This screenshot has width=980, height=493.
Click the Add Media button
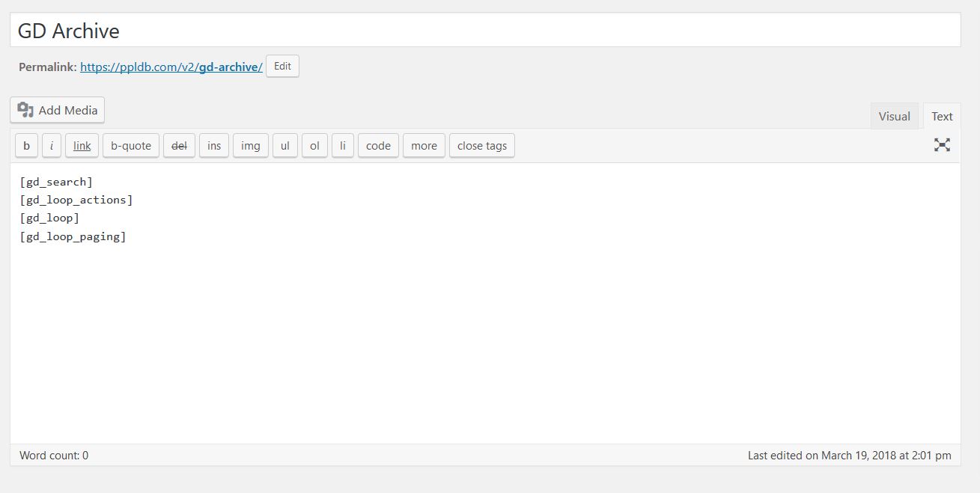click(x=58, y=110)
